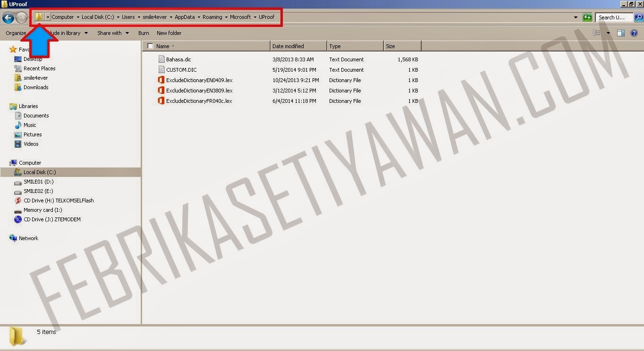This screenshot has width=644, height=351.
Task: Click AppData breadcrumb segment
Action: click(x=185, y=17)
